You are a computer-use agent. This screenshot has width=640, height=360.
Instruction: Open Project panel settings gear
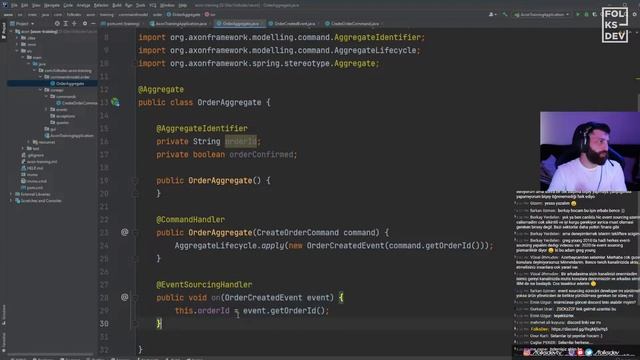point(85,24)
